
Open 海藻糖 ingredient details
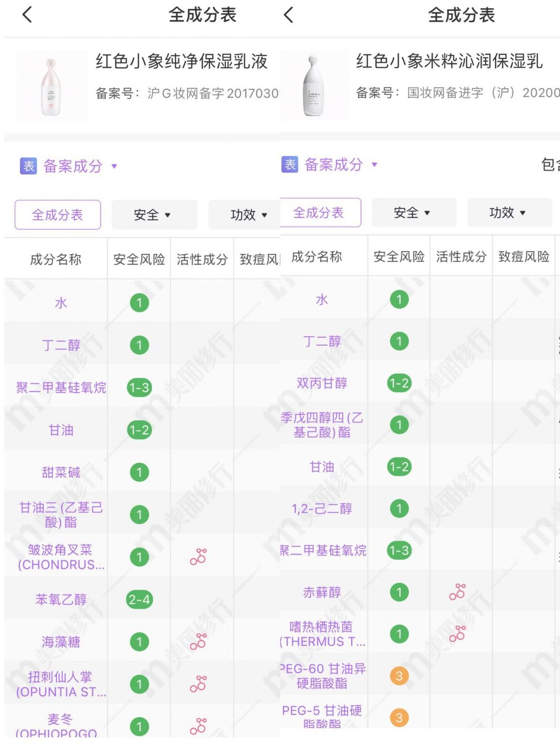coord(61,642)
